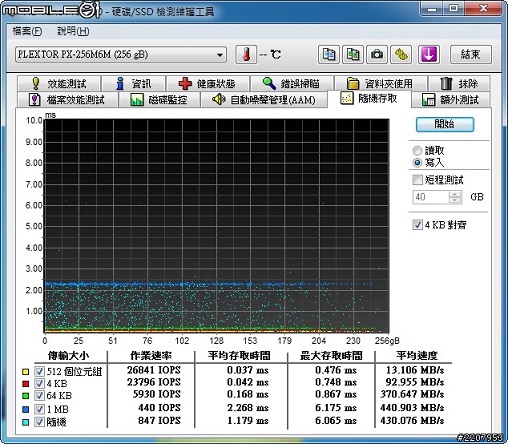Enable the 短程測試 checkbox
This screenshot has height=444, width=508.
(x=417, y=180)
